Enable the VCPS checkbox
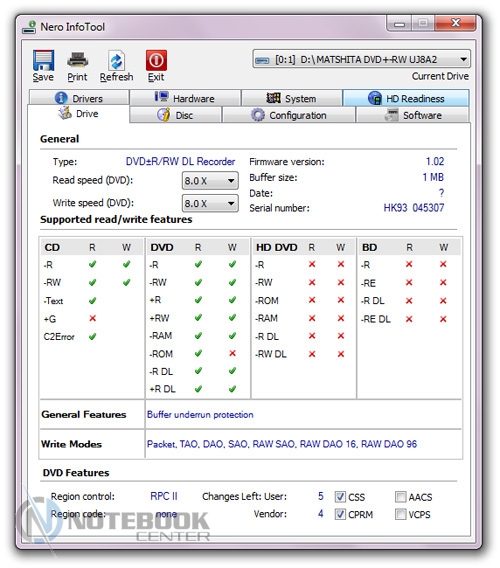The width and height of the screenshot is (500, 568). [400, 514]
